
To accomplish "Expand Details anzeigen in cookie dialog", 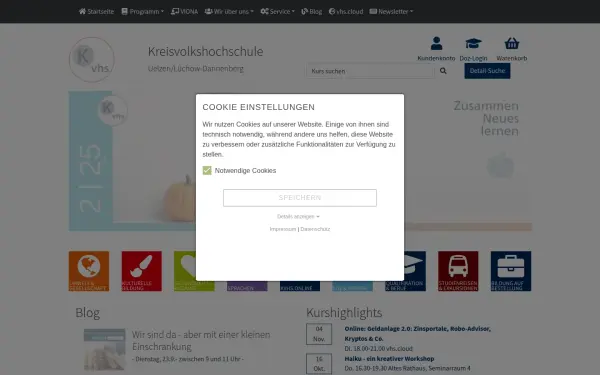I will tap(298, 217).
